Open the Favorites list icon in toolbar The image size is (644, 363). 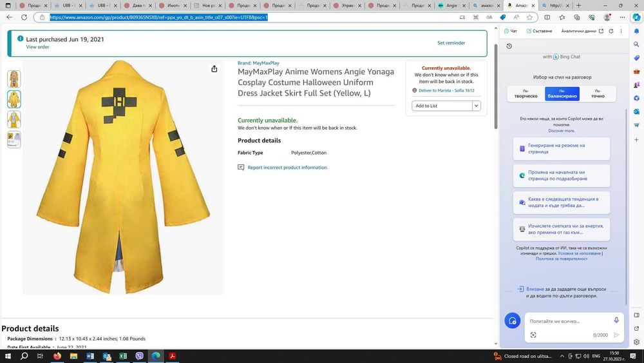coord(562,17)
